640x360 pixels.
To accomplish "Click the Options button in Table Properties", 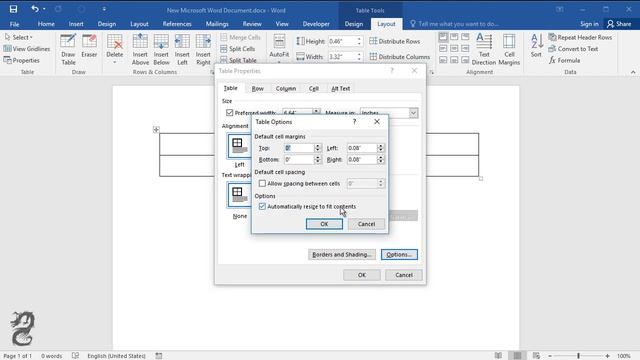I will click(399, 254).
